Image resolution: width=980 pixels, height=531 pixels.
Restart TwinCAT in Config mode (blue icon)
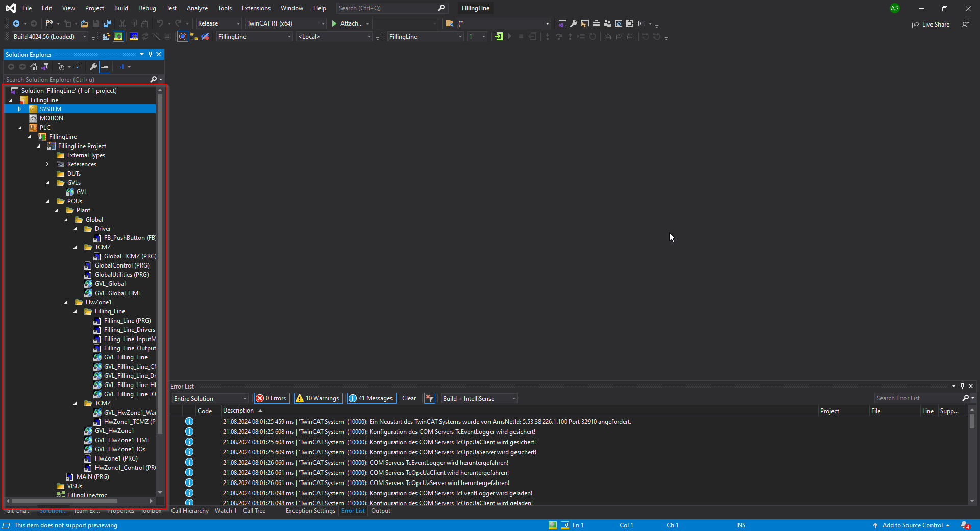(134, 37)
